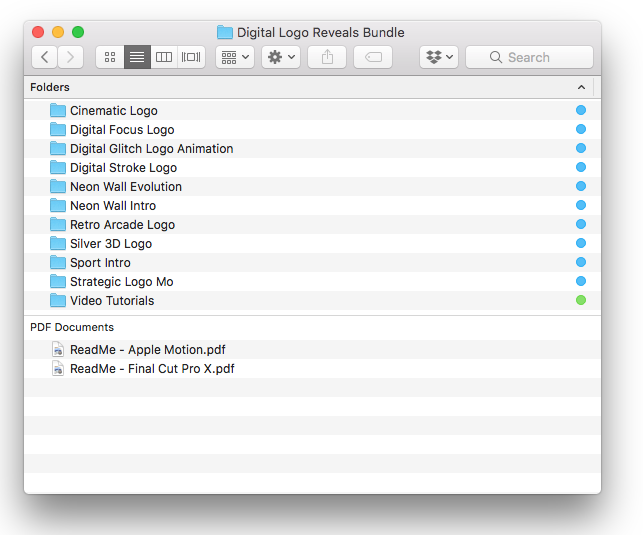The width and height of the screenshot is (643, 535).
Task: Collapse the Folders group with the chevron
Action: point(581,87)
